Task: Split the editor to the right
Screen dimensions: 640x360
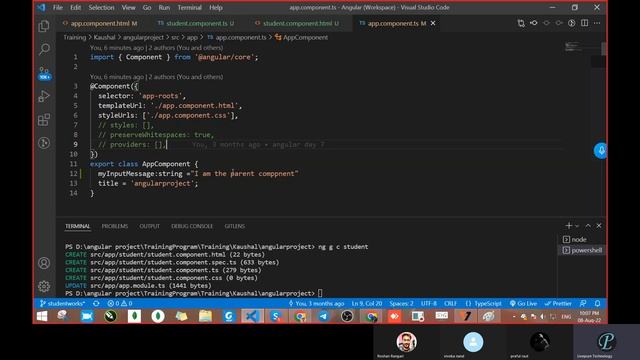Action: point(584,23)
